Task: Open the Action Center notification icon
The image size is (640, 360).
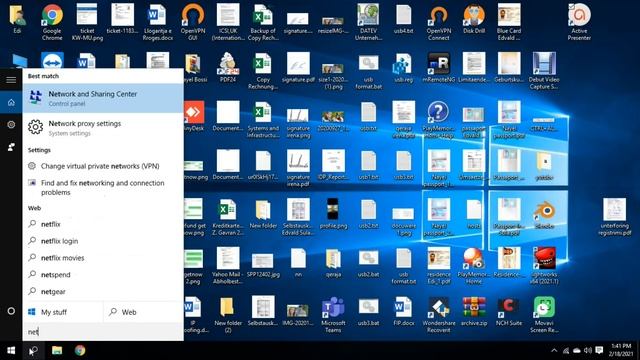Action: (599, 351)
